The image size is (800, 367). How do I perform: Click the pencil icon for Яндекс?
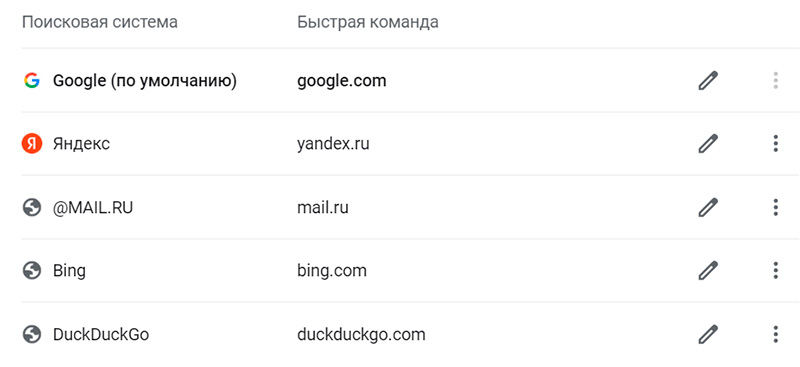(x=708, y=144)
